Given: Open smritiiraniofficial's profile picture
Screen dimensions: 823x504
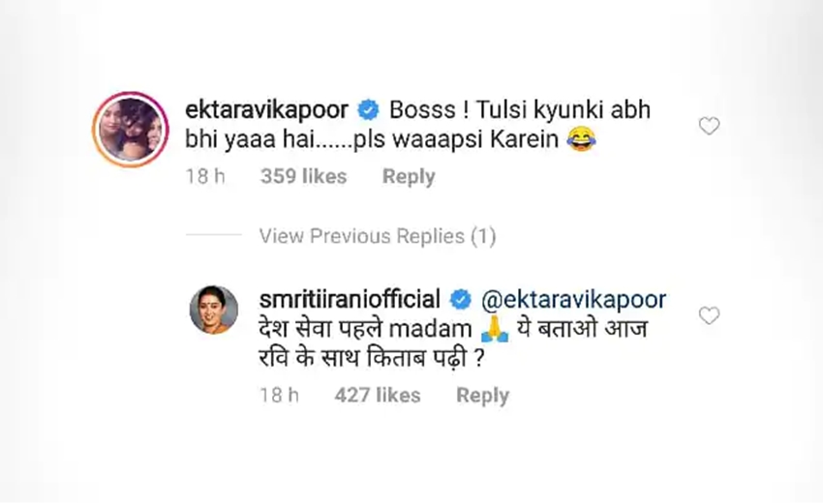Looking at the screenshot, I should (x=213, y=310).
